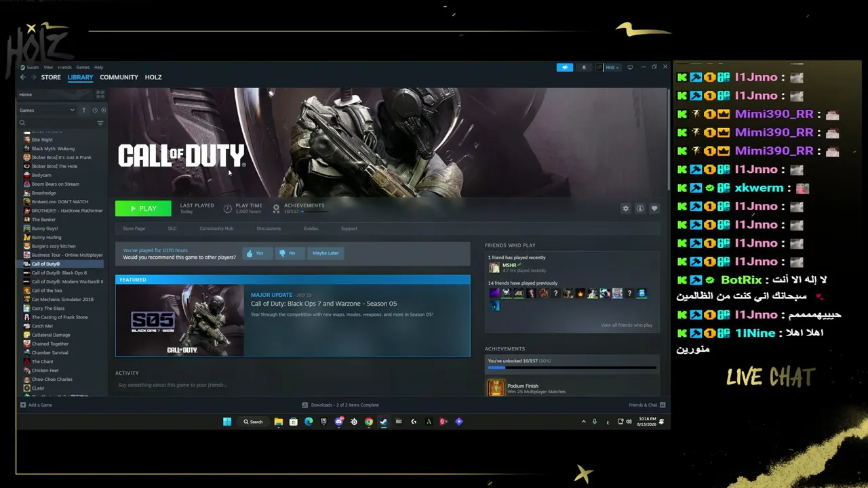Launch Call of Duty with PLAY button
Viewport: 868px width, 488px height.
pyautogui.click(x=143, y=208)
